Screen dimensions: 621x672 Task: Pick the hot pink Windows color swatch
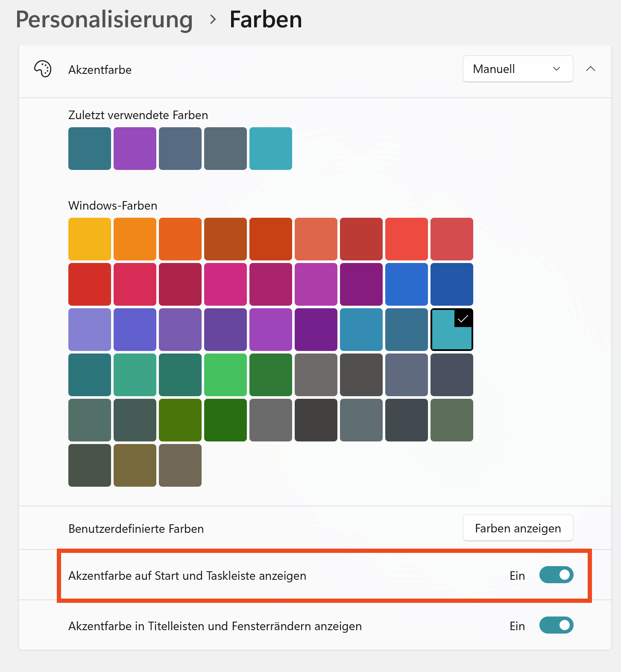[226, 284]
